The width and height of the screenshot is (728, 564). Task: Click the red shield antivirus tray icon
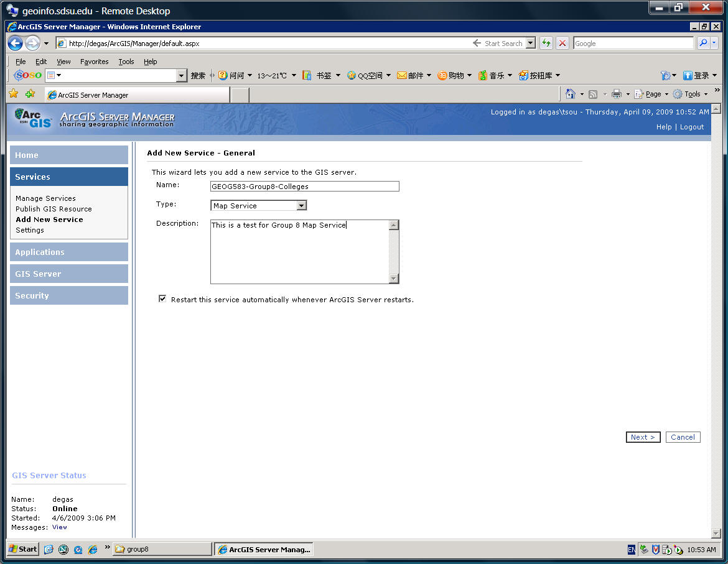coord(656,550)
